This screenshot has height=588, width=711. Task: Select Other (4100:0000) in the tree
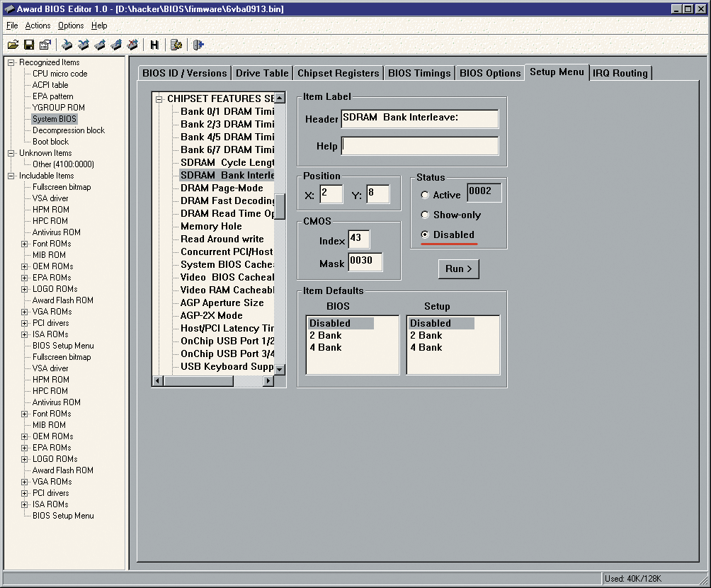pyautogui.click(x=63, y=164)
